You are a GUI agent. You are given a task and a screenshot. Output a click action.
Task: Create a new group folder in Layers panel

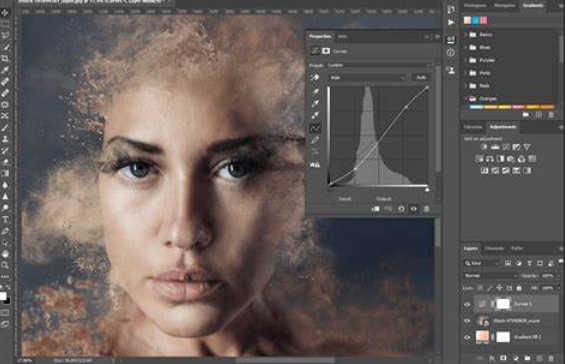pyautogui.click(x=527, y=358)
